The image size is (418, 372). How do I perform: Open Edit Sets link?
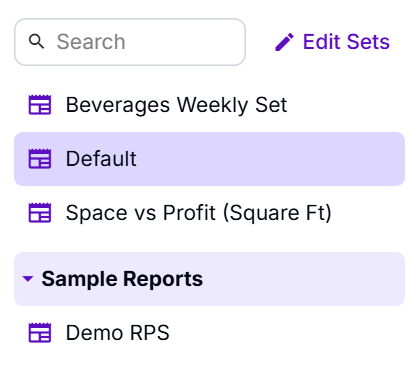[333, 42]
